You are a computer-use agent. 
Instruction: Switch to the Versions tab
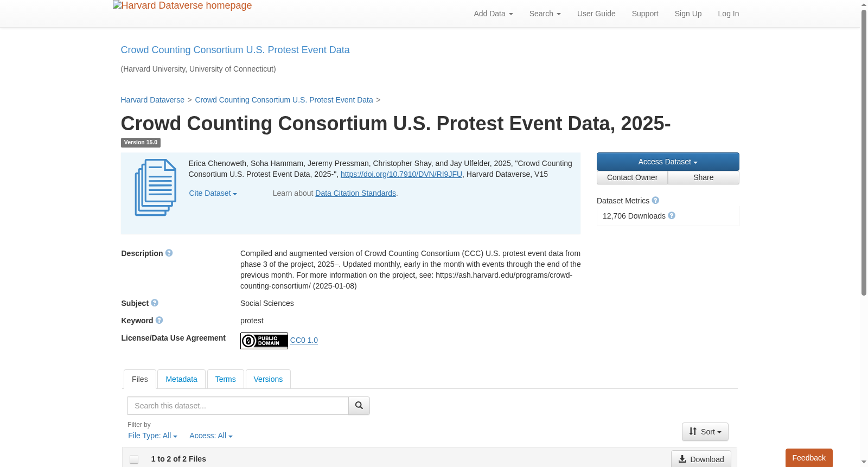[268, 379]
